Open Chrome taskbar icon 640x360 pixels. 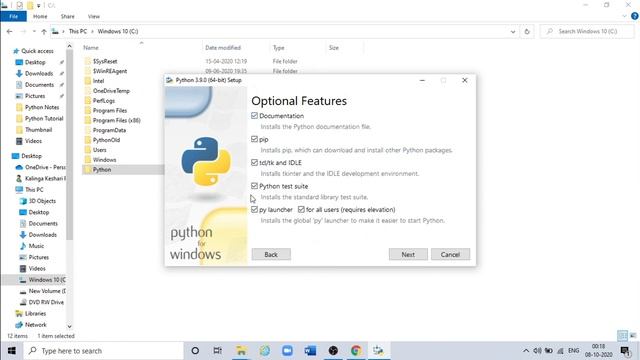click(356, 351)
